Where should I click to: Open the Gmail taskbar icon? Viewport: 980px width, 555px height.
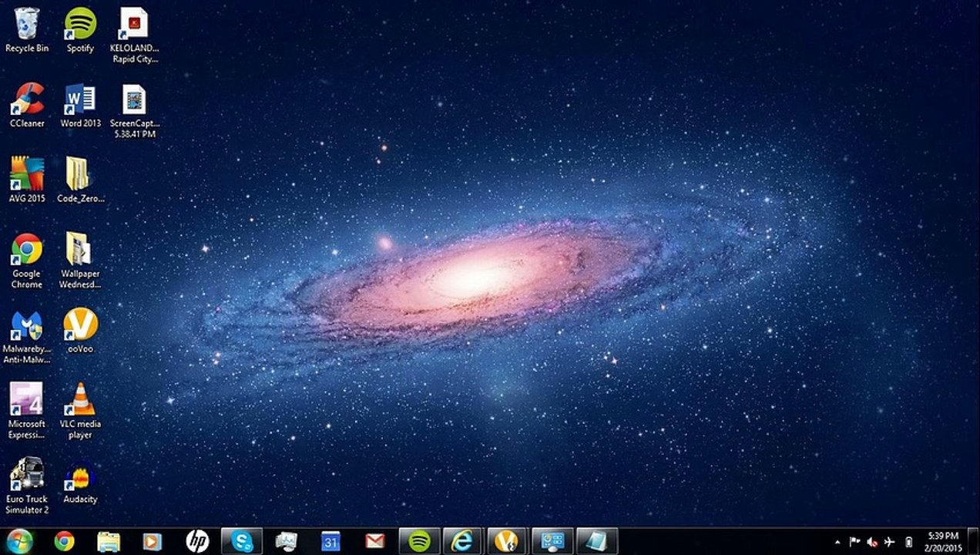tap(375, 542)
